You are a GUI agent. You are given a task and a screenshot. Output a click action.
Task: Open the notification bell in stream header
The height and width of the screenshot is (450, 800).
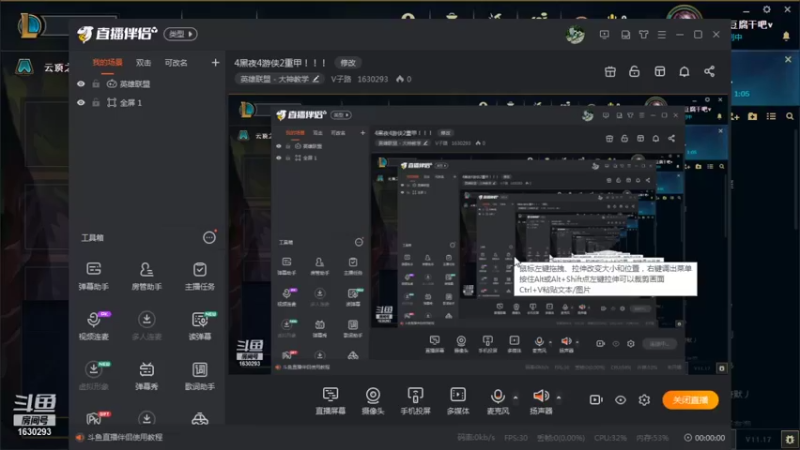[684, 71]
